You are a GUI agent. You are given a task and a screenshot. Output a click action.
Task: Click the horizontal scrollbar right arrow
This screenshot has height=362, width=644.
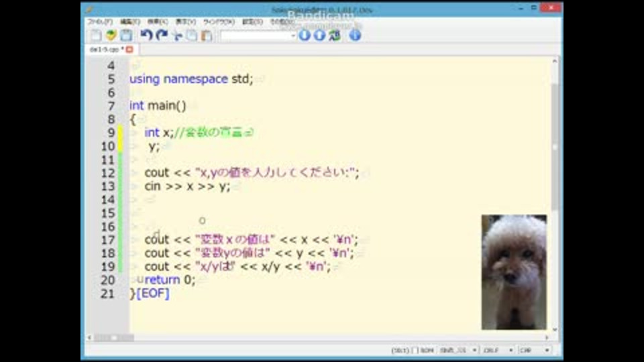tap(547, 337)
